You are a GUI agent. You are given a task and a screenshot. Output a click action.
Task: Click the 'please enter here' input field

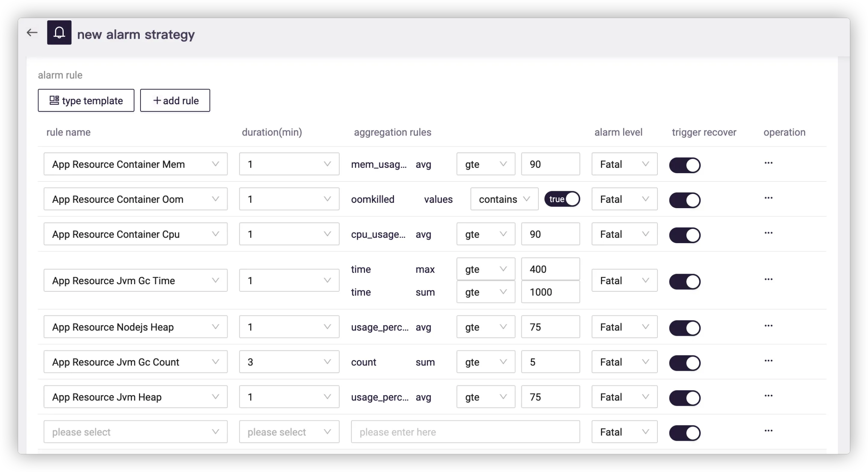click(465, 432)
